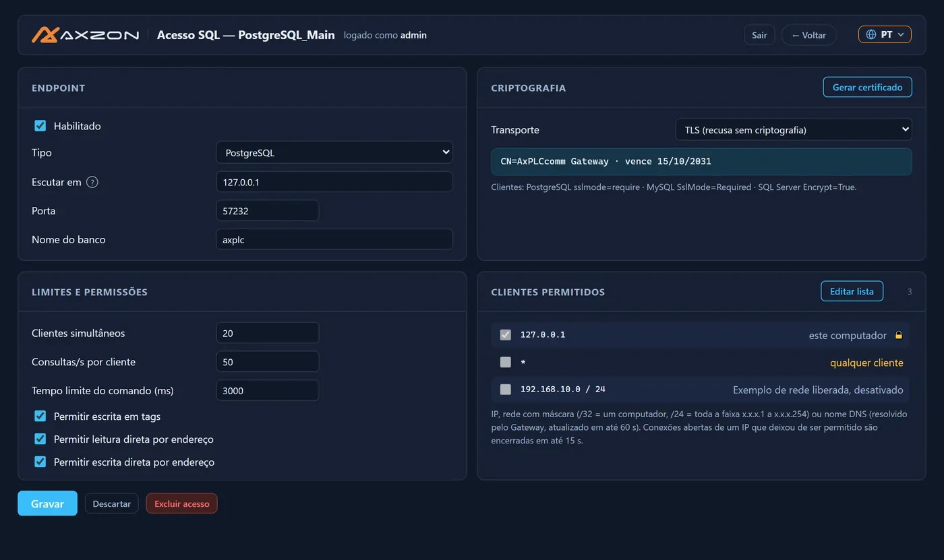Click Excluir acesso
This screenshot has height=560, width=944.
(x=182, y=504)
